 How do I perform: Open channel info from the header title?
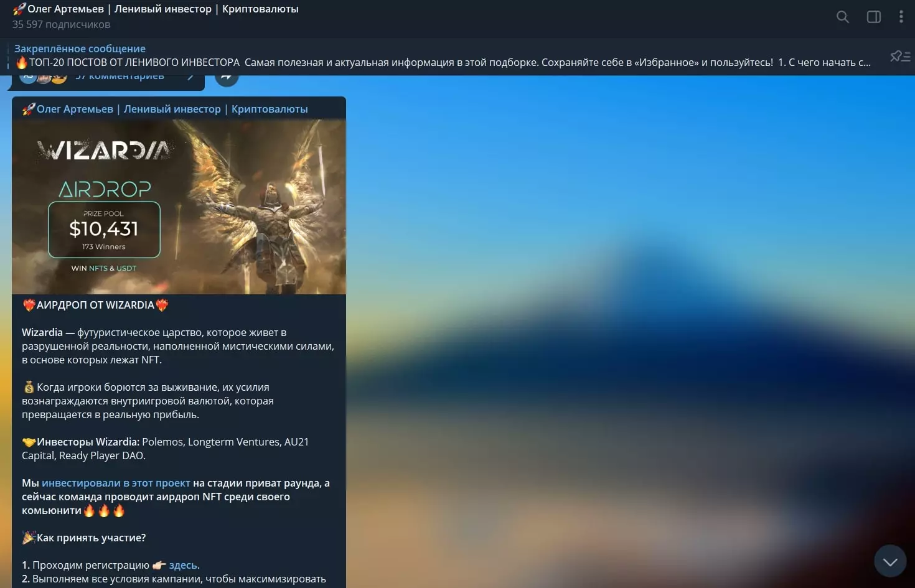[x=156, y=9]
